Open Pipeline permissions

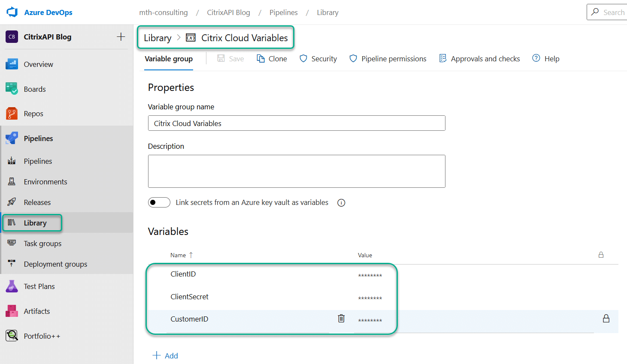click(388, 59)
